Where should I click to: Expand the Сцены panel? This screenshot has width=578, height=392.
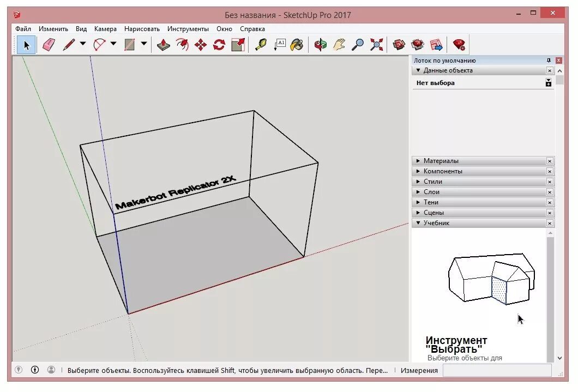[x=418, y=212]
